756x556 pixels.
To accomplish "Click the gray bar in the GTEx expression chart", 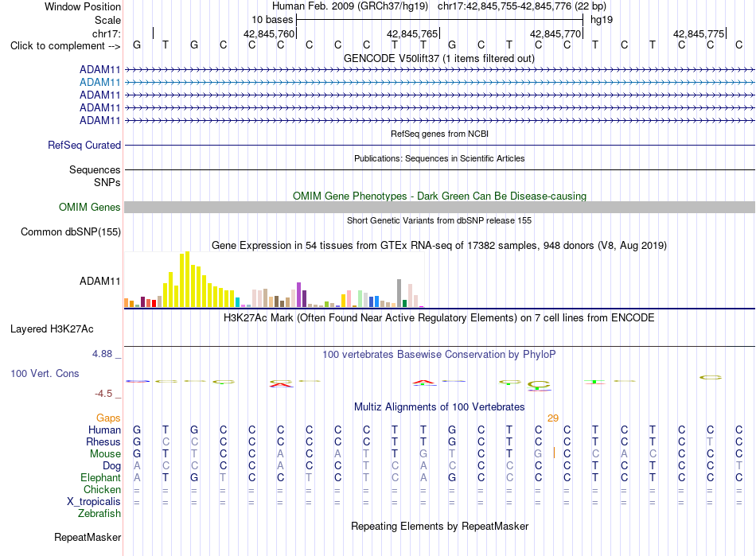I will (399, 293).
